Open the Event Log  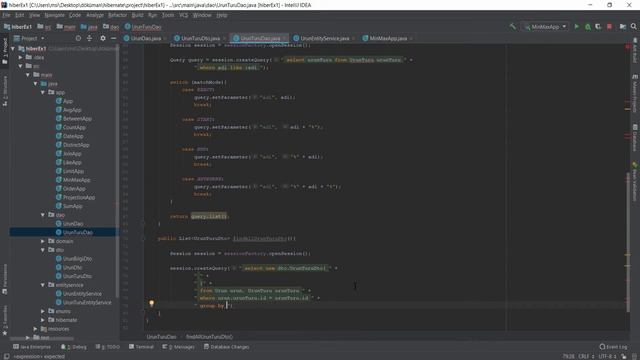click(x=613, y=347)
